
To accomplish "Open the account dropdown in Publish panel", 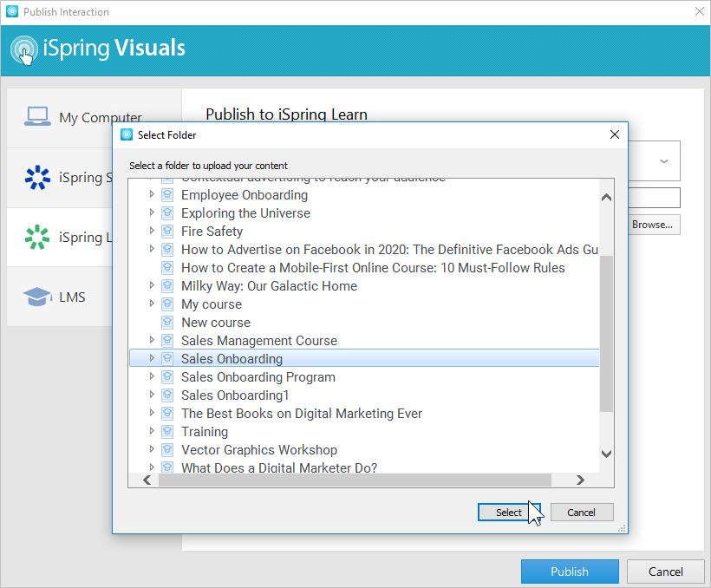I will (663, 161).
